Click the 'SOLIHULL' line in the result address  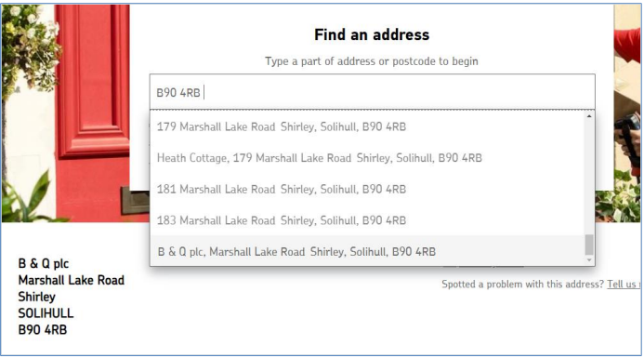[x=46, y=313]
